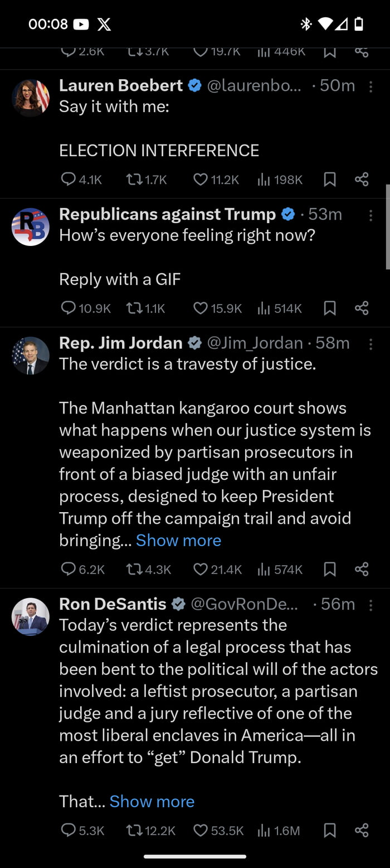Screen dimensions: 390x868
Task: View analytics on Jim Jordan's tweet
Action: point(263,569)
